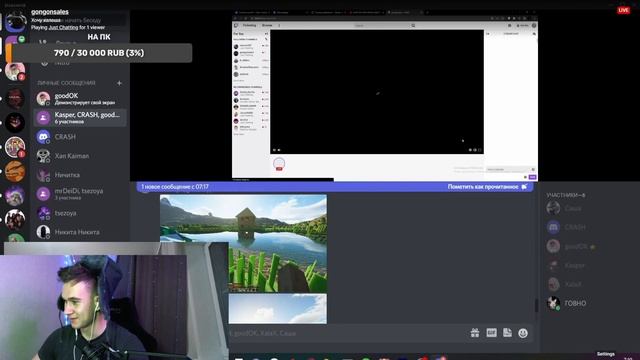Open the goodOK direct message
The height and width of the screenshot is (360, 640).
[80, 98]
